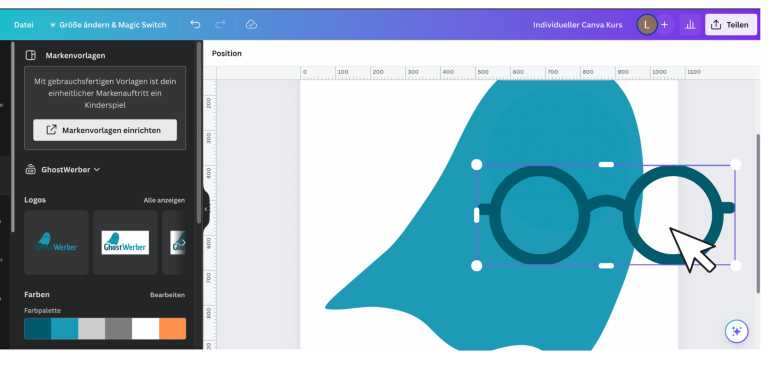Click the Markenvorlagen einrichten button

pyautogui.click(x=105, y=130)
